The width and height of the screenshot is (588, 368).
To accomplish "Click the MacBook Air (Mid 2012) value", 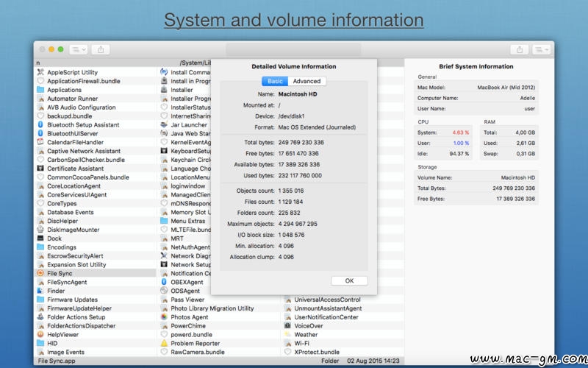I will [506, 87].
